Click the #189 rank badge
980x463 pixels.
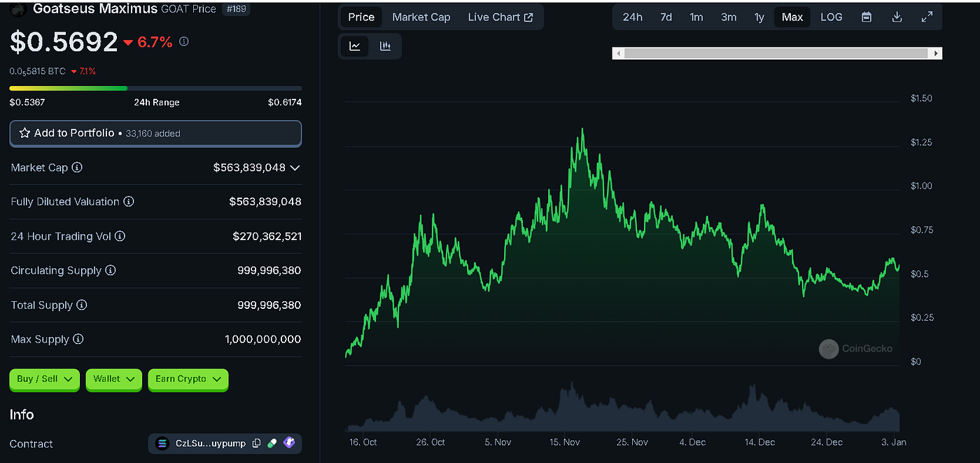(235, 9)
